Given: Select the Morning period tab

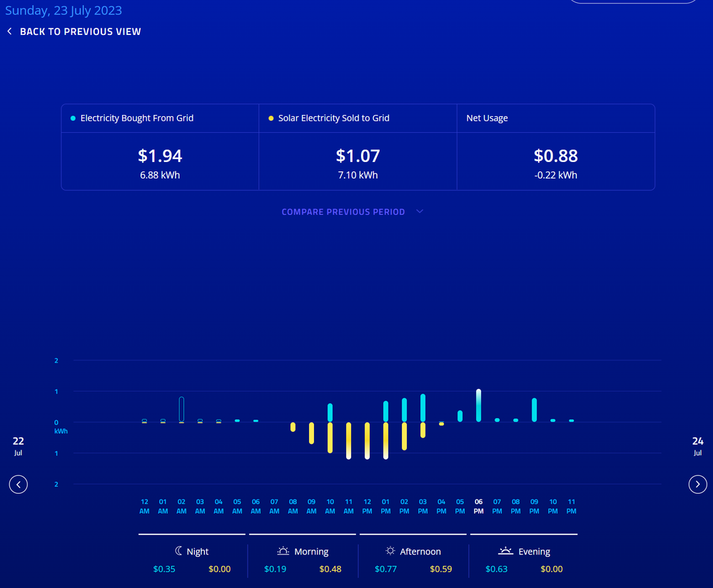Looking at the screenshot, I should [x=303, y=551].
